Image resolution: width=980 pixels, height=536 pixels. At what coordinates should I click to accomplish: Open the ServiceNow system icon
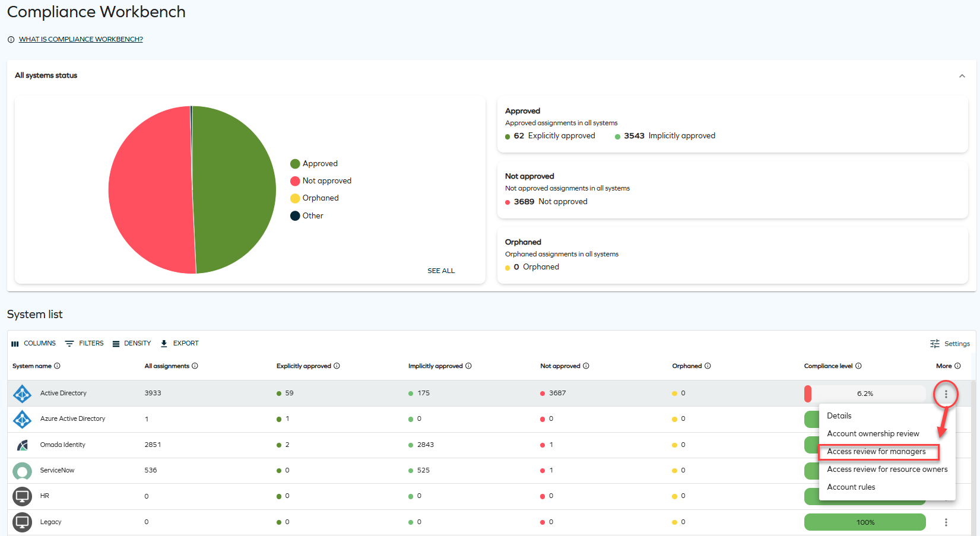tap(22, 471)
